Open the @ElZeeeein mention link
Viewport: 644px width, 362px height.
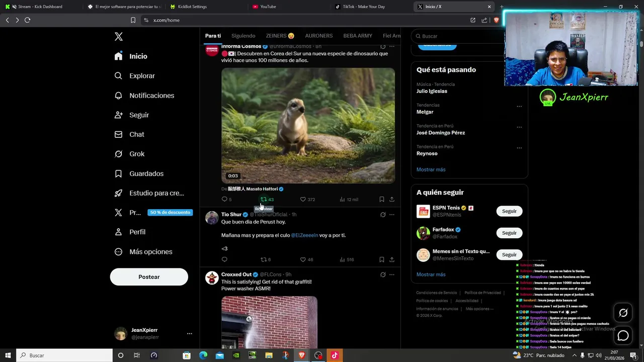pyautogui.click(x=304, y=235)
